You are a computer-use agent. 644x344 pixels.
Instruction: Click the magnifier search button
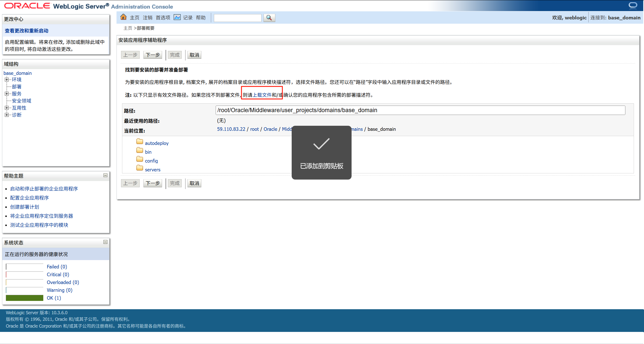pos(269,18)
